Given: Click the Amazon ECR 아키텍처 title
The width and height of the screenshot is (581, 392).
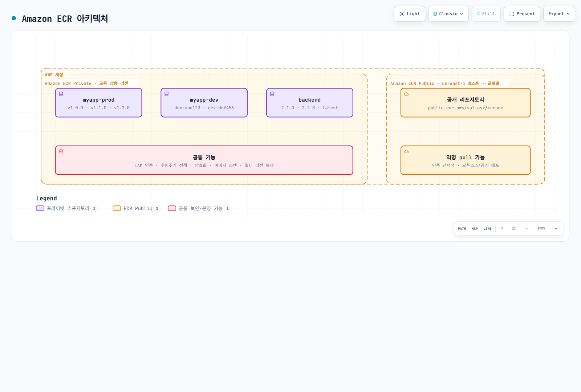Looking at the screenshot, I should pos(65,19).
